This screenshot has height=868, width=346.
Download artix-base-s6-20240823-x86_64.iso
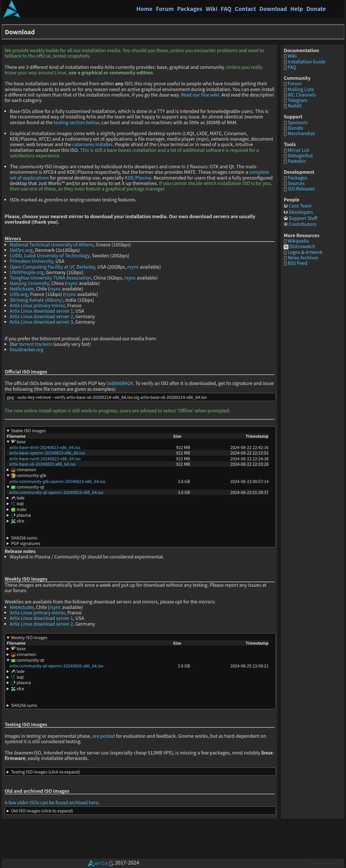(x=42, y=464)
